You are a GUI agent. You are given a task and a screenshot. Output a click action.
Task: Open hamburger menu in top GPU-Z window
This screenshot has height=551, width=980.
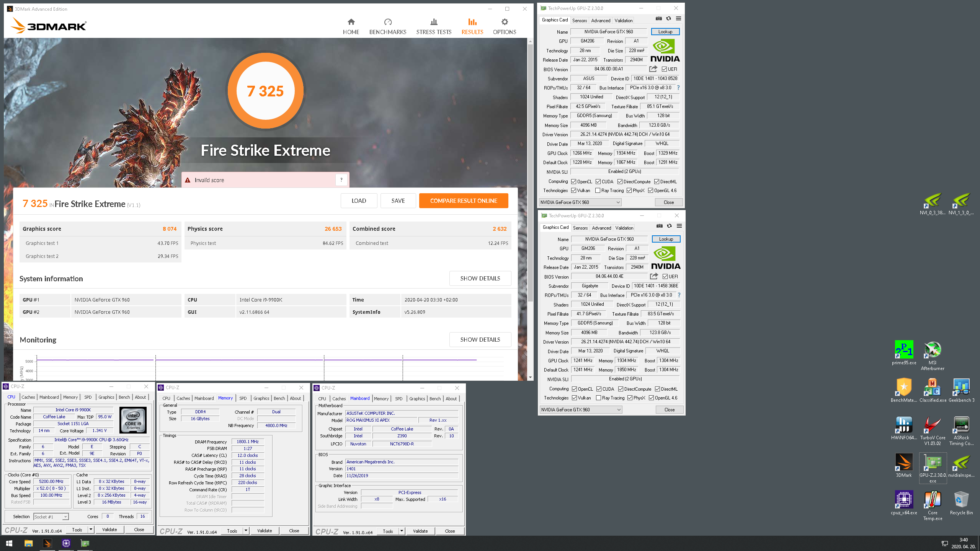click(x=678, y=18)
